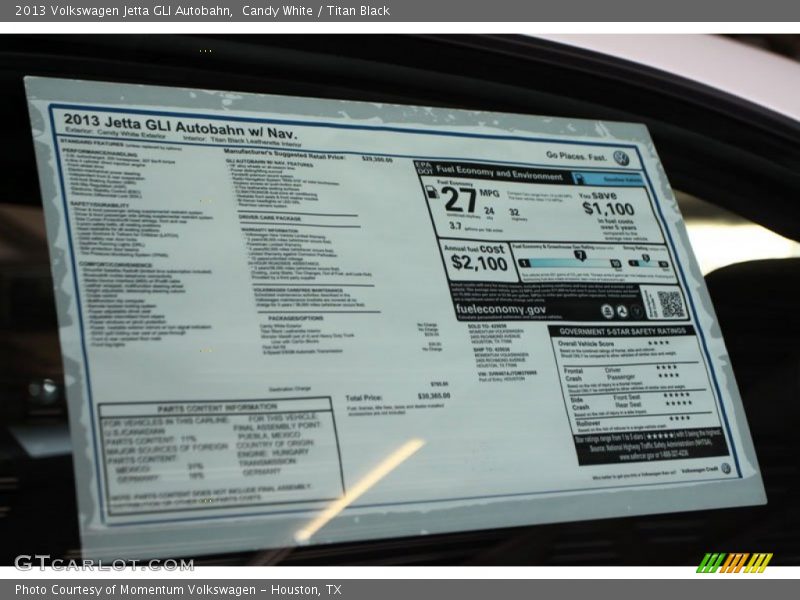This screenshot has height=600, width=800.
Task: Click Government 5-Star Safety Ratings header
Action: click(x=622, y=330)
